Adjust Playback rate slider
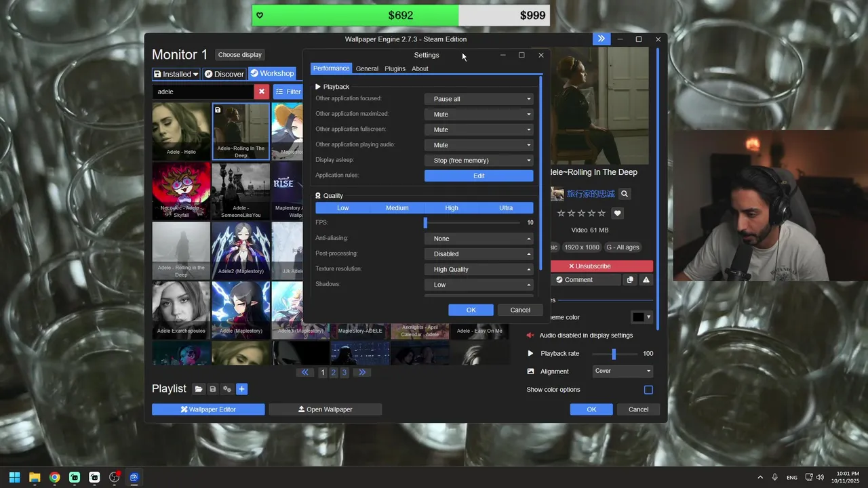The width and height of the screenshot is (868, 488). 614,354
